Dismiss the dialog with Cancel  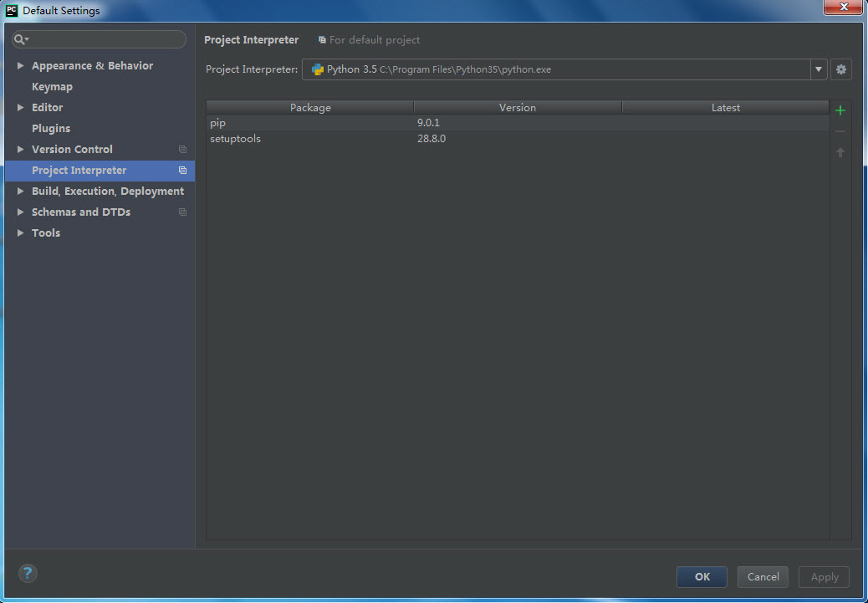[762, 576]
